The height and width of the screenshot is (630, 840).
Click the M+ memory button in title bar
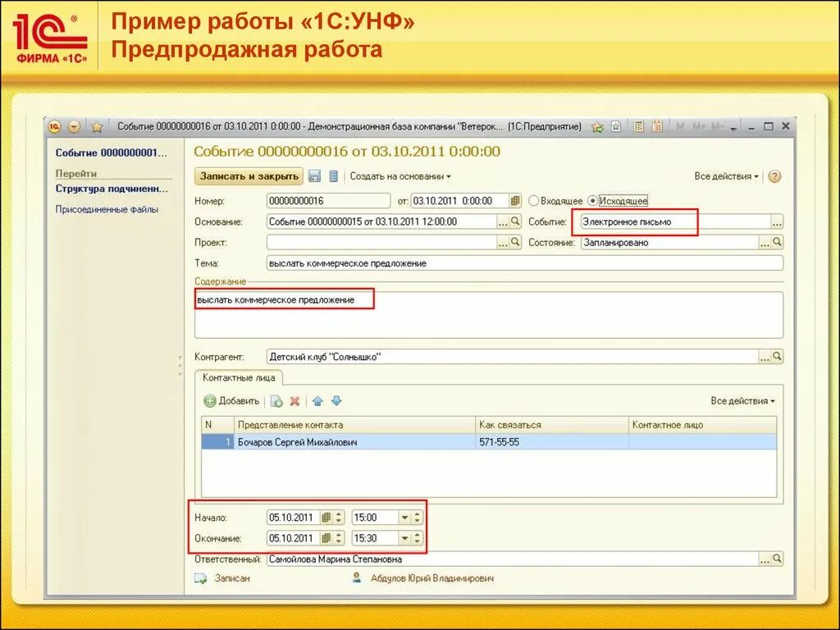[699, 127]
